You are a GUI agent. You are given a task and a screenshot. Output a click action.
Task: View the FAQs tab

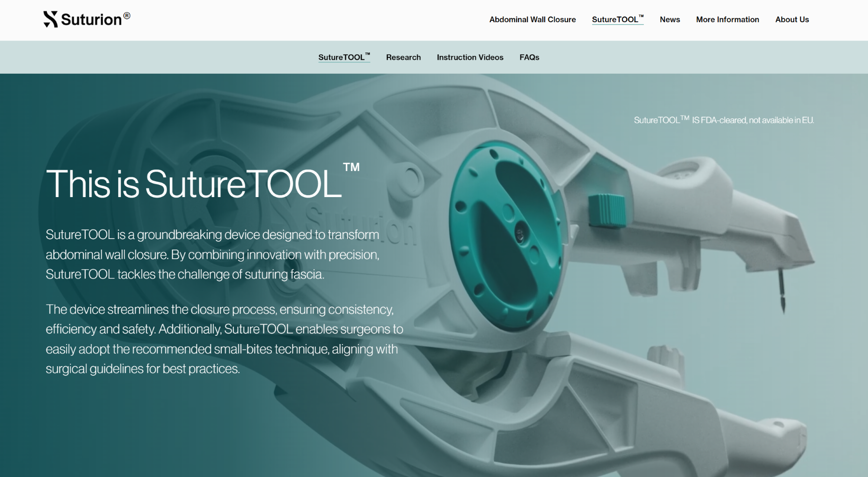click(529, 57)
